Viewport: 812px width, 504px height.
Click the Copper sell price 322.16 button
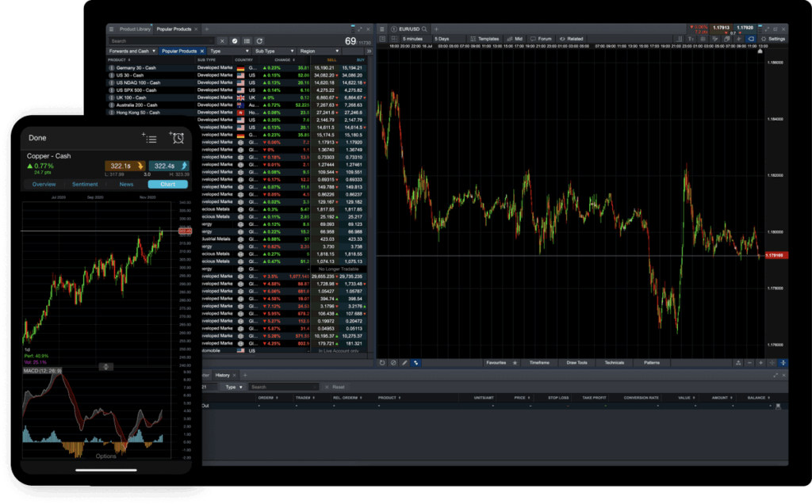[x=121, y=166]
